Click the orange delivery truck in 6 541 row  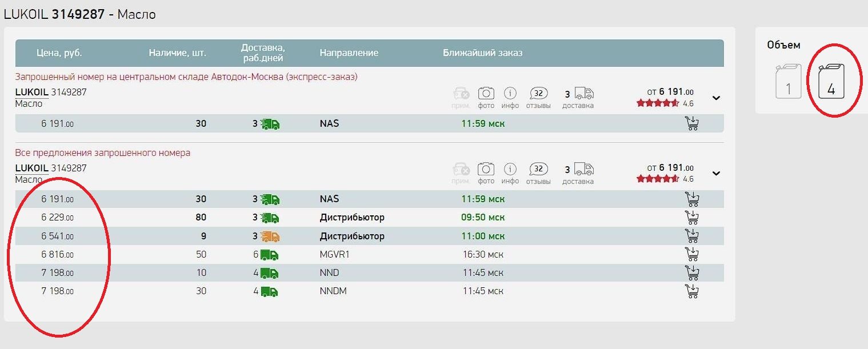click(x=270, y=236)
